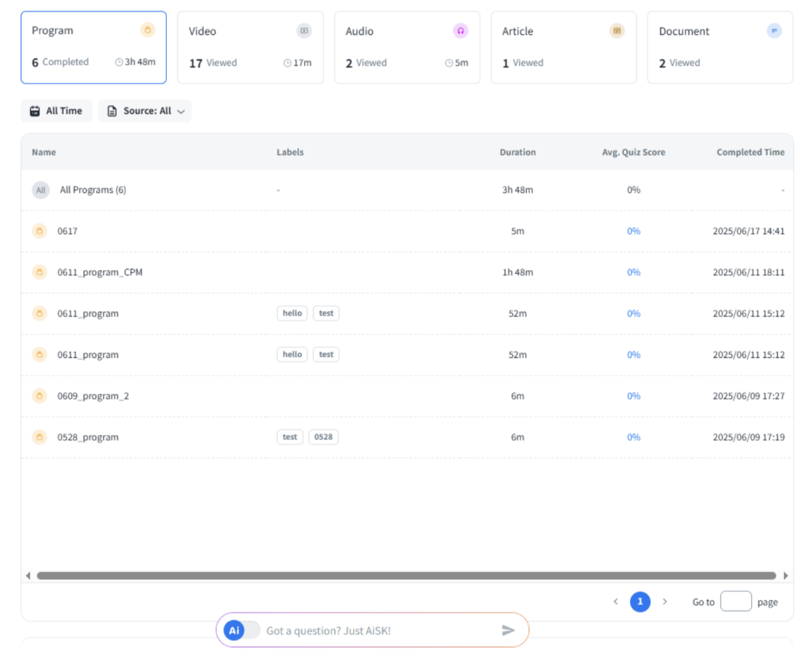Click the program icon beside 0617

pyautogui.click(x=39, y=231)
